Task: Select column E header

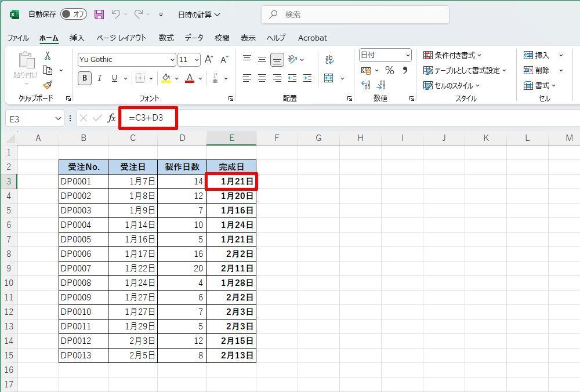Action: click(231, 138)
